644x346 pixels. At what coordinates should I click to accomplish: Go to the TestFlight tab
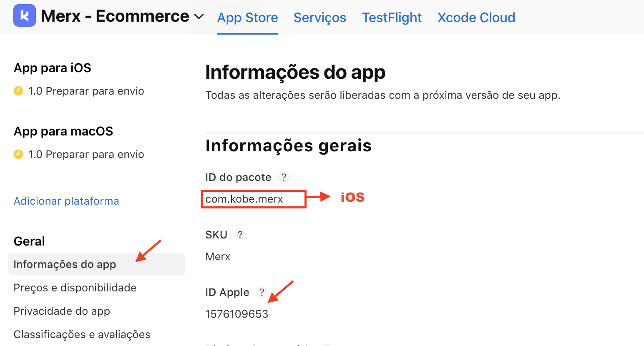[x=392, y=18]
